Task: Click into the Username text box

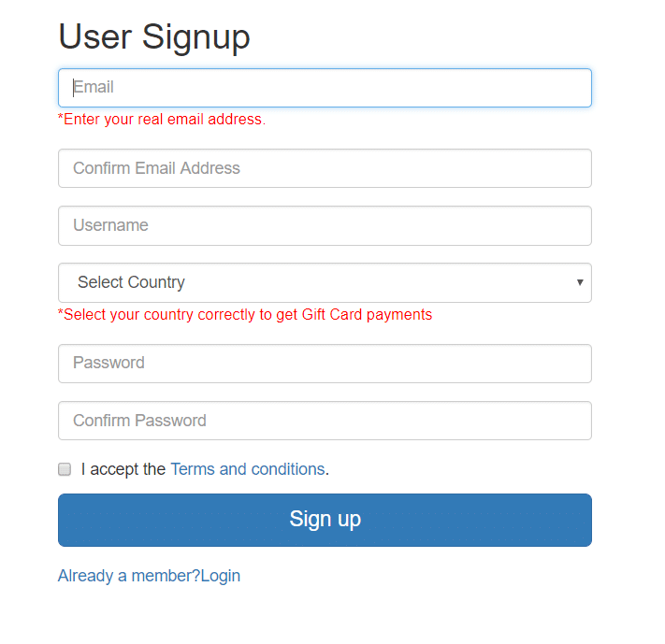Action: pyautogui.click(x=325, y=225)
